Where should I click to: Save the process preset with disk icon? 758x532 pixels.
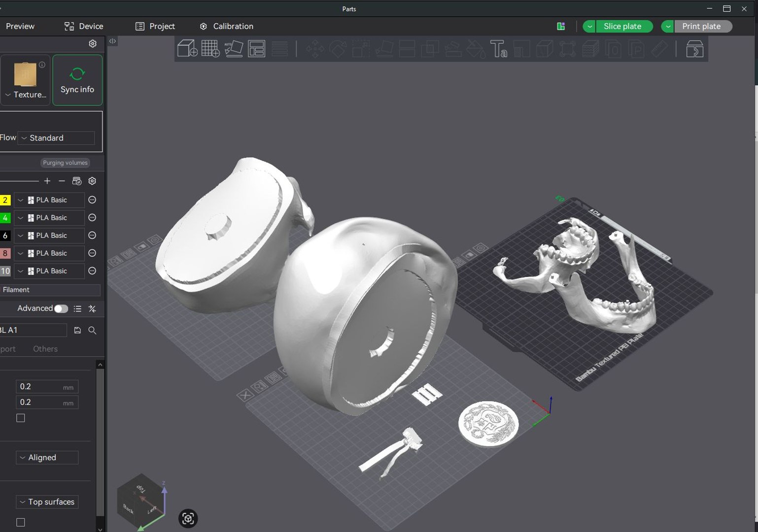(77, 331)
